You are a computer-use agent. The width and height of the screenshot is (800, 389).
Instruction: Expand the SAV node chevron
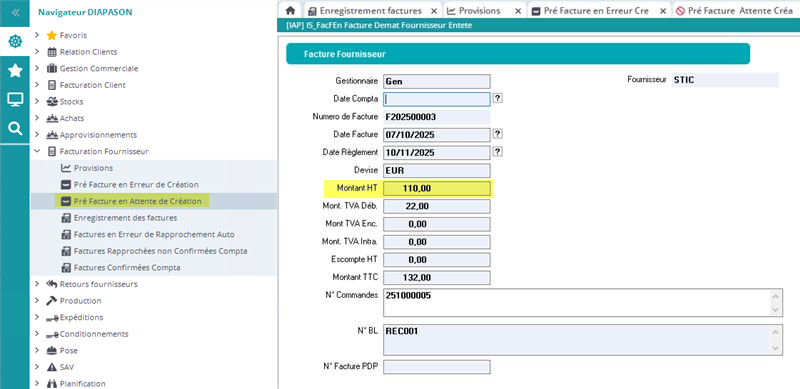coord(37,367)
